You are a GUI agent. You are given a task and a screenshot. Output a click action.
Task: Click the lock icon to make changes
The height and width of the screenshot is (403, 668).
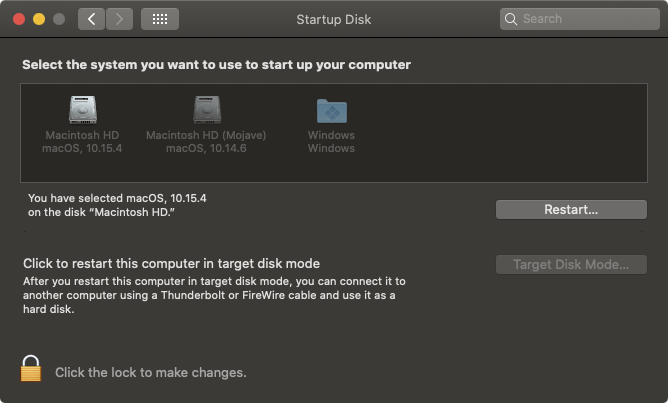pos(31,368)
